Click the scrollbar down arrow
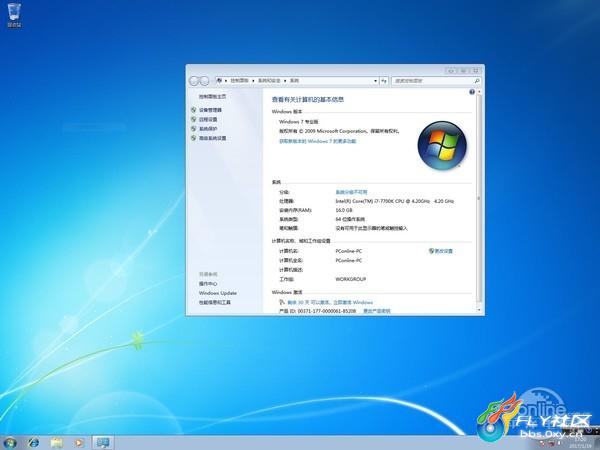 [479, 309]
